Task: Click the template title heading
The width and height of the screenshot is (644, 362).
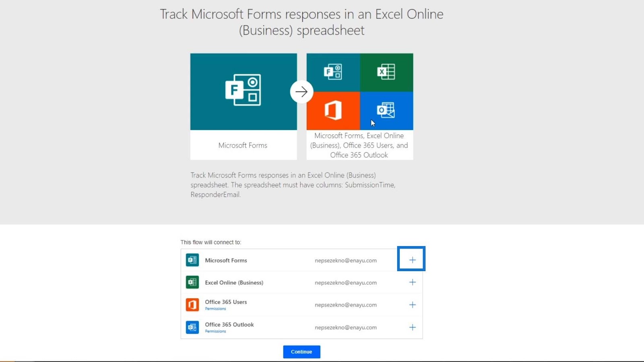Action: click(x=301, y=22)
